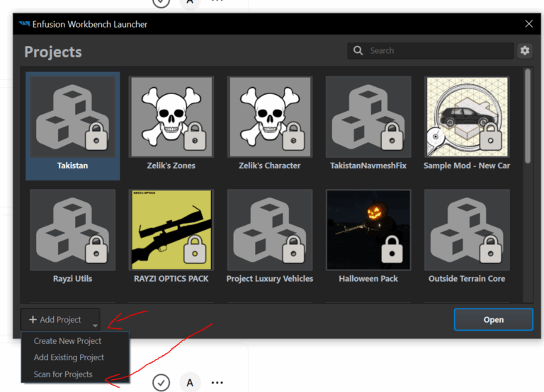Select Zelik's Character skull icon
This screenshot has height=392, width=544.
[x=269, y=117]
